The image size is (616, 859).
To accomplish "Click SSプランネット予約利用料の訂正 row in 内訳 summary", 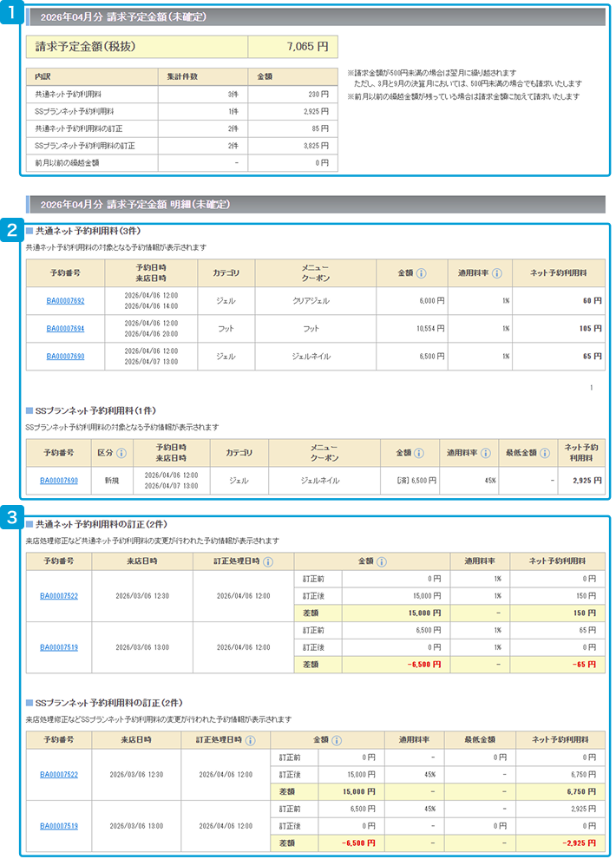I will [182, 146].
